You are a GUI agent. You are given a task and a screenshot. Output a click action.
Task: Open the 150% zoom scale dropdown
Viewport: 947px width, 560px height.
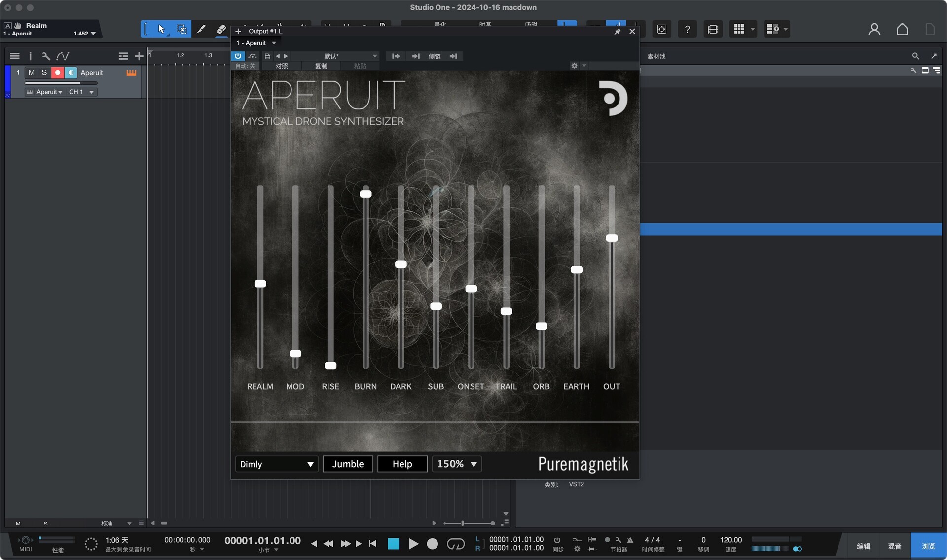(x=457, y=464)
